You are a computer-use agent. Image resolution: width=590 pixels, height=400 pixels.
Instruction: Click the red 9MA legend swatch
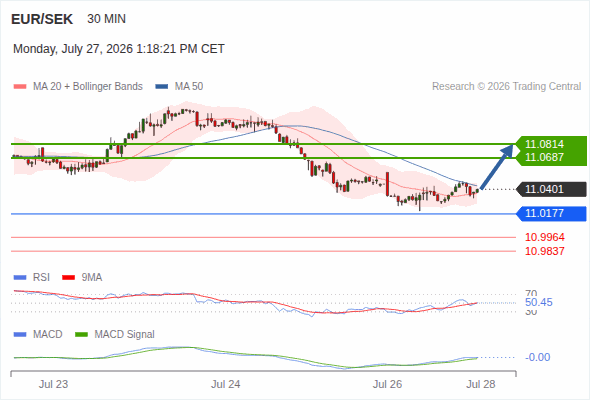click(68, 278)
